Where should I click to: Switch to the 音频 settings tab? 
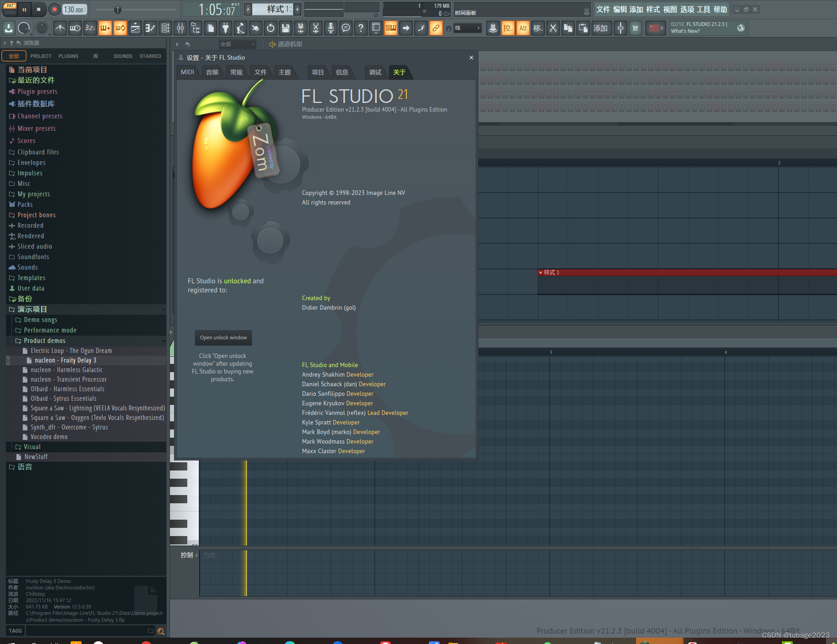coord(212,72)
